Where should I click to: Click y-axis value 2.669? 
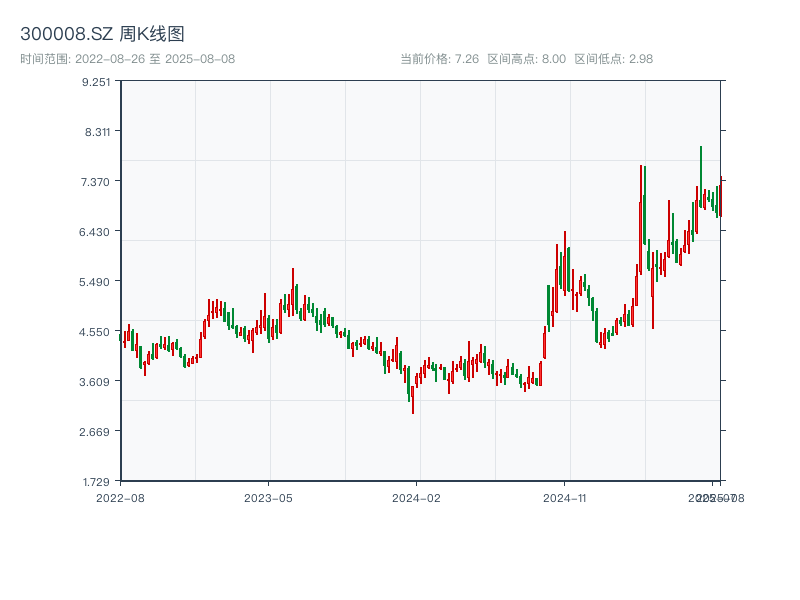94,432
